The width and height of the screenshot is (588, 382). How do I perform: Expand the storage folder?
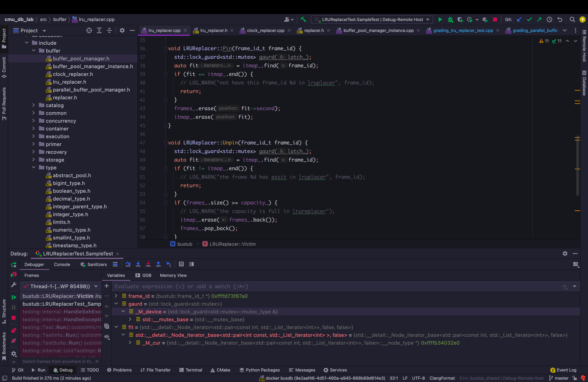pyautogui.click(x=34, y=160)
